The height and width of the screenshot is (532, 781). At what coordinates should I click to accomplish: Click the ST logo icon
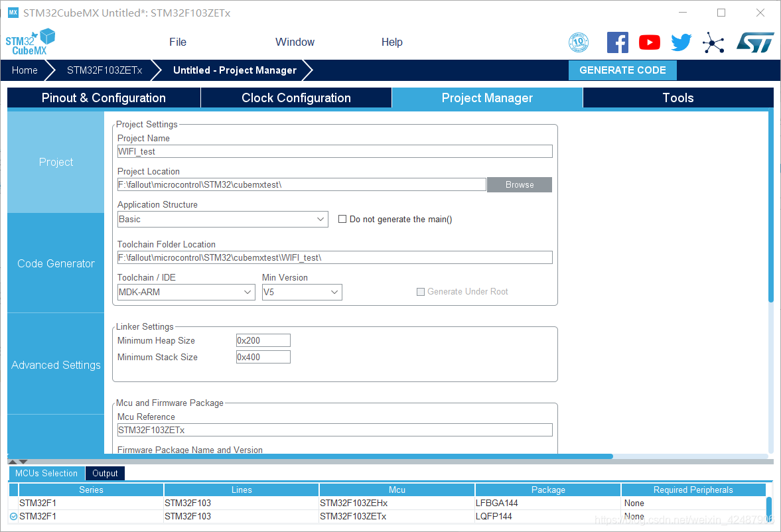click(x=755, y=42)
